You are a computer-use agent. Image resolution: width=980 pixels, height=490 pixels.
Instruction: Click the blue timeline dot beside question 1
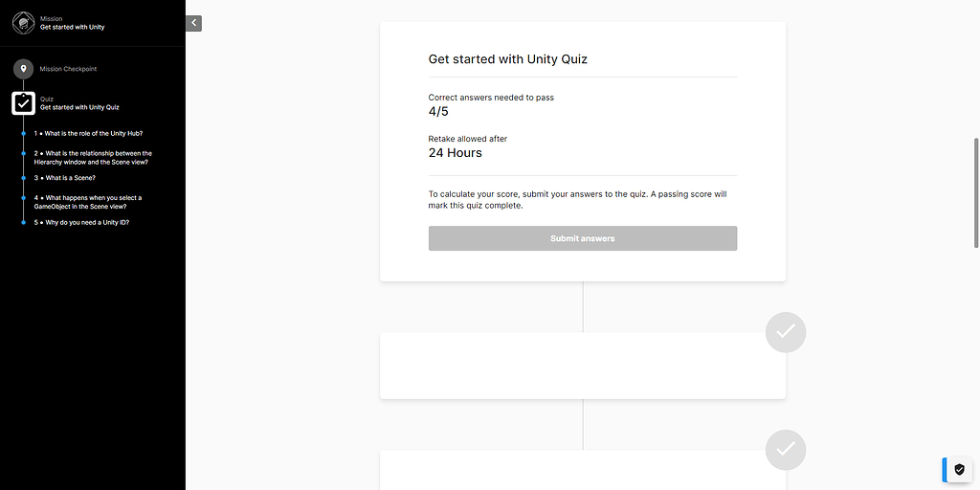tap(24, 133)
